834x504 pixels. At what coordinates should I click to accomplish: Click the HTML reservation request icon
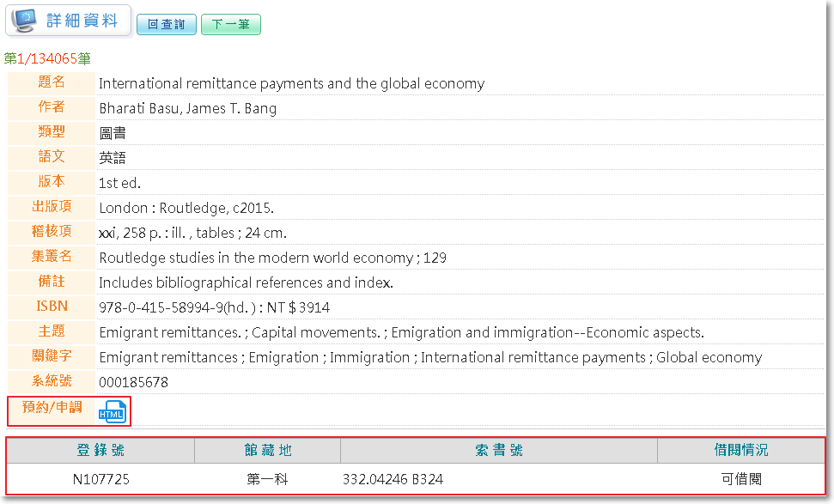pos(112,412)
